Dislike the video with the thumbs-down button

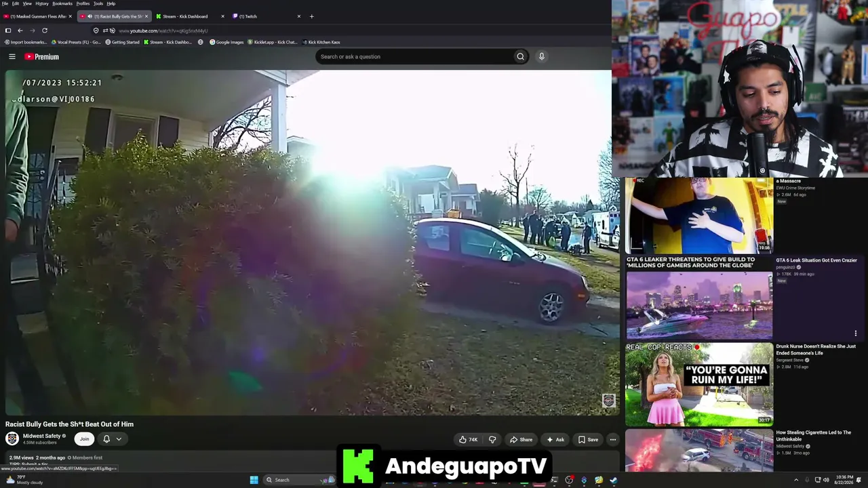click(x=492, y=439)
